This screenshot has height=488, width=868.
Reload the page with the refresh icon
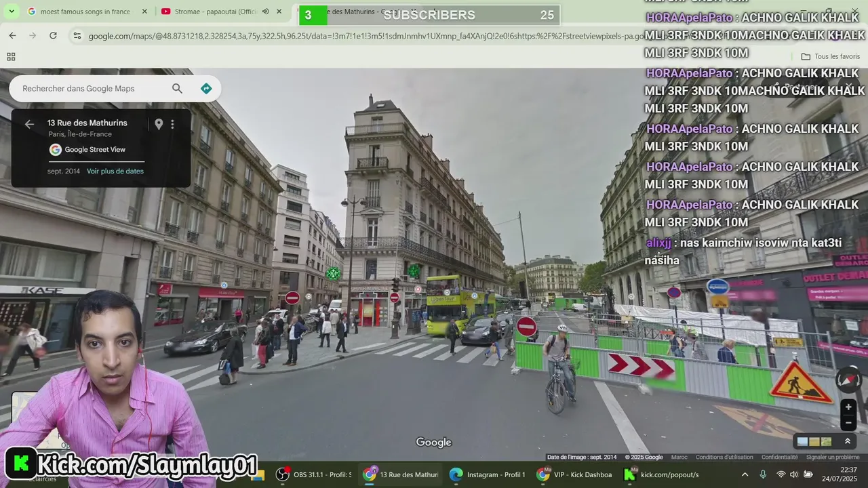53,35
